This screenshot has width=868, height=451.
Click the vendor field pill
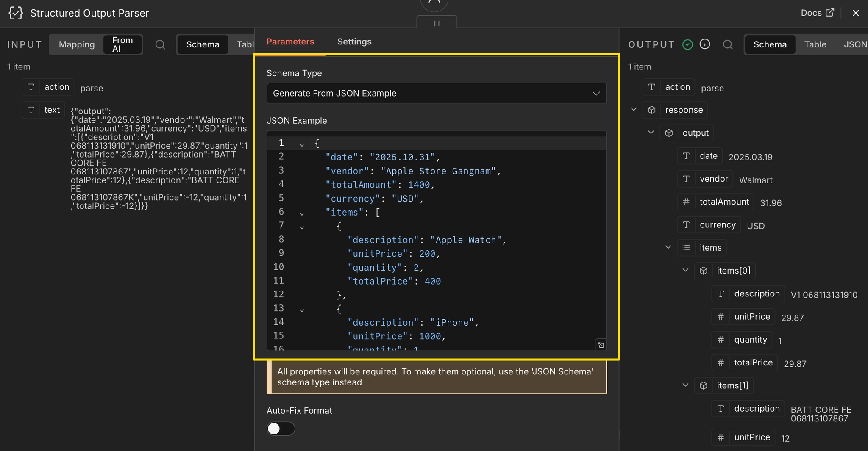tap(705, 179)
